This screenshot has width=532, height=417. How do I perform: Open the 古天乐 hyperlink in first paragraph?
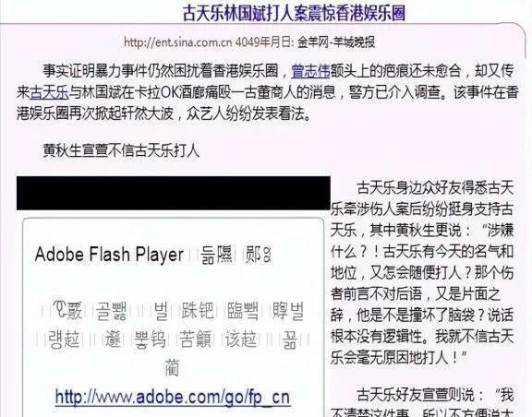pos(50,92)
